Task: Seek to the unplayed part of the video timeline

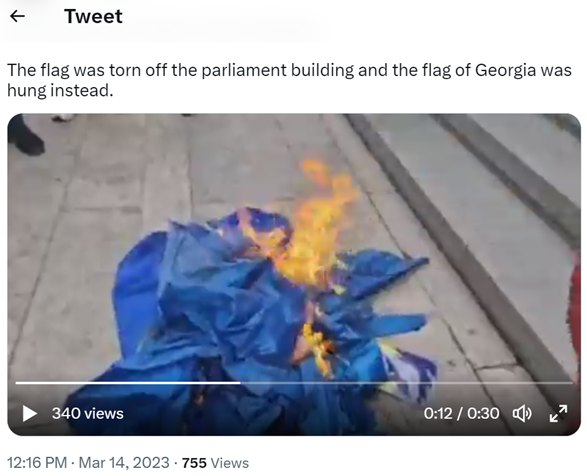Action: coord(407,383)
